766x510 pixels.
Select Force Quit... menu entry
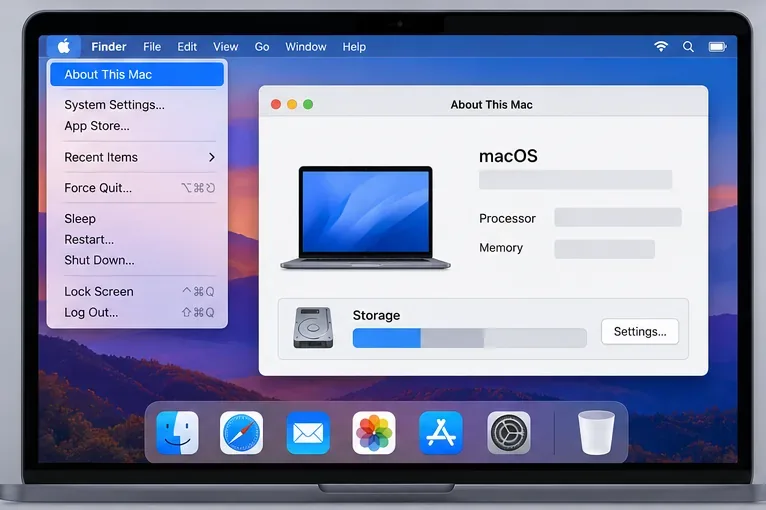[137, 188]
